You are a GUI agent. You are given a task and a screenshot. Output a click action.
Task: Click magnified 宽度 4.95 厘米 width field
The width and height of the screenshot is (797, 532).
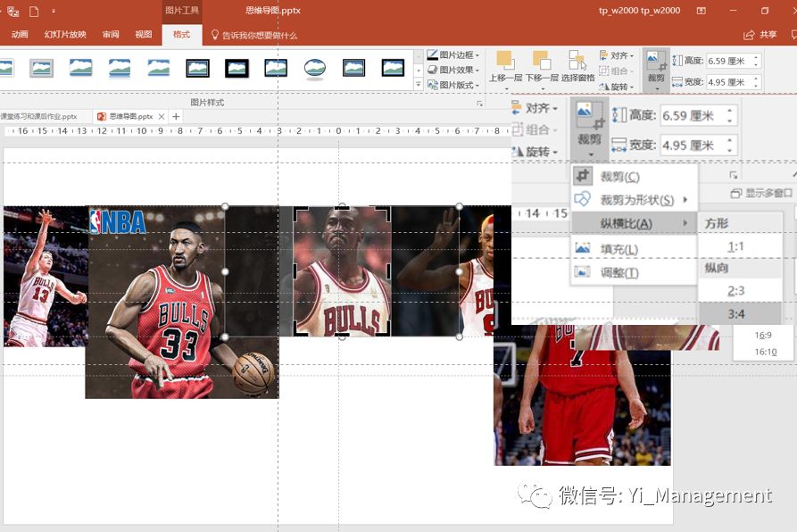point(694,145)
